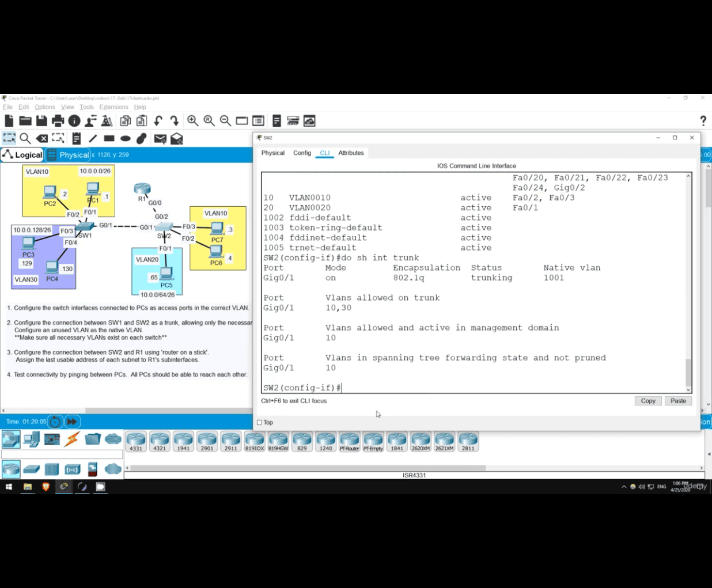Redo the action via toolbar arrow
The width and height of the screenshot is (712, 588).
tap(174, 121)
